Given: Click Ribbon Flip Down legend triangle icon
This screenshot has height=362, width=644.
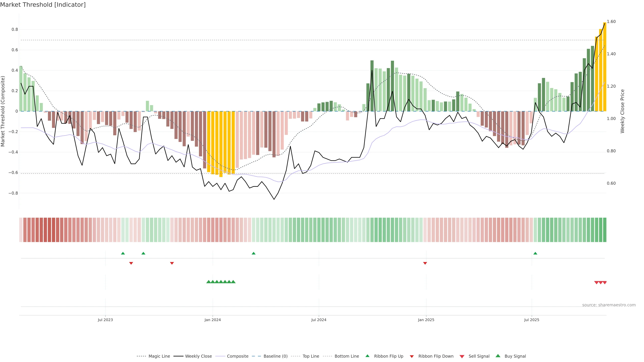Looking at the screenshot, I should pyautogui.click(x=412, y=356).
